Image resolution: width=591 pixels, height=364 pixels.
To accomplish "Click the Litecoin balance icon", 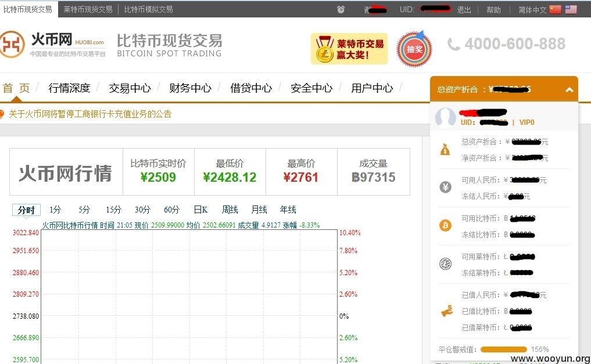I will [x=445, y=264].
